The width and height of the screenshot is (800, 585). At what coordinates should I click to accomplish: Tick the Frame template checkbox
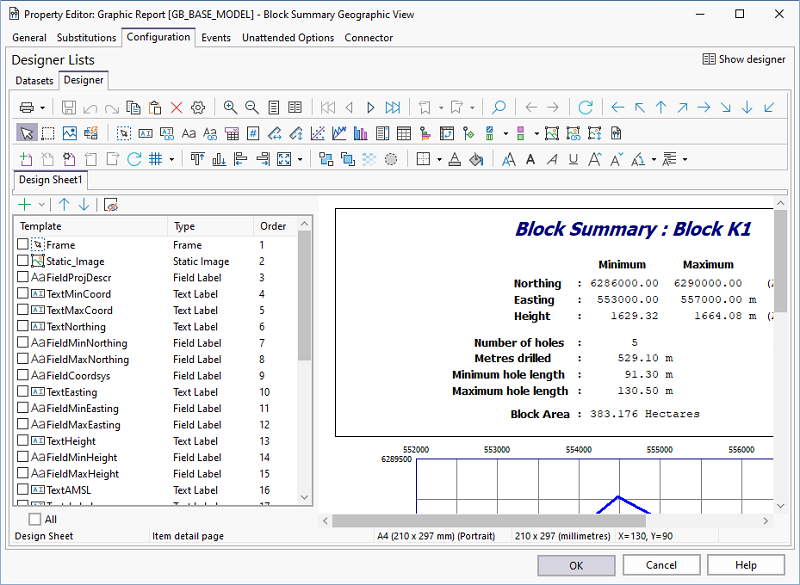click(x=23, y=245)
